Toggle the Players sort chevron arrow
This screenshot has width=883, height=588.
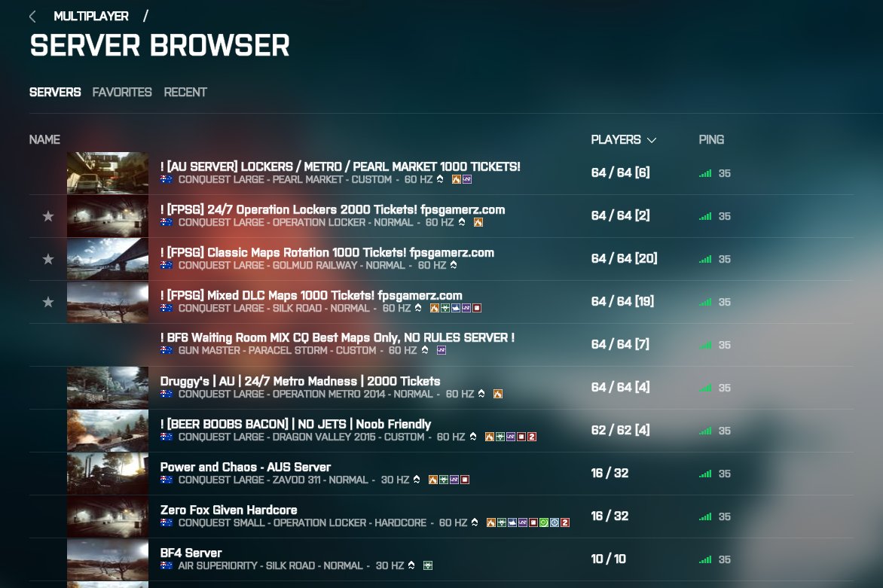click(652, 140)
